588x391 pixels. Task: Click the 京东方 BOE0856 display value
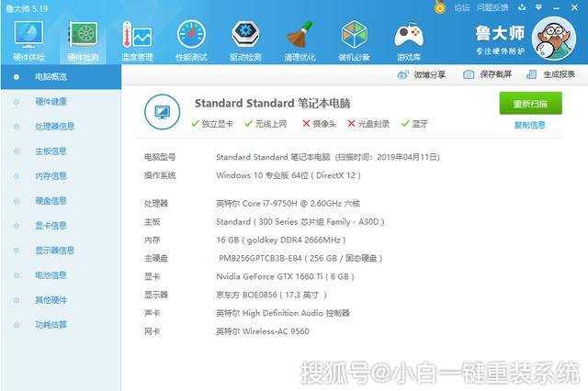coord(272,296)
